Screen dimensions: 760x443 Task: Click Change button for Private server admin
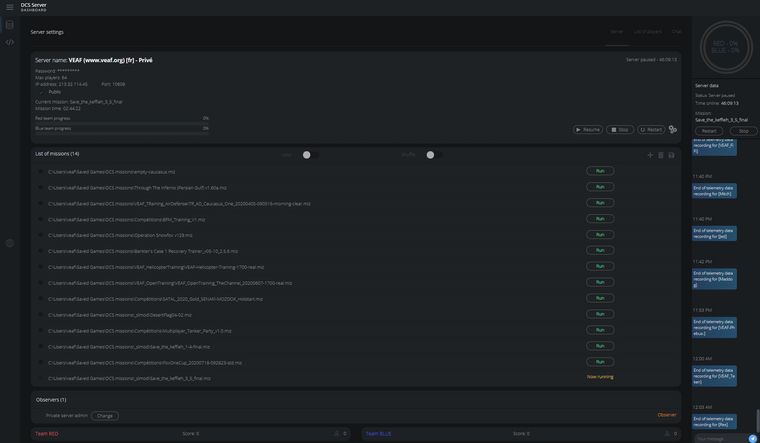[x=105, y=415]
